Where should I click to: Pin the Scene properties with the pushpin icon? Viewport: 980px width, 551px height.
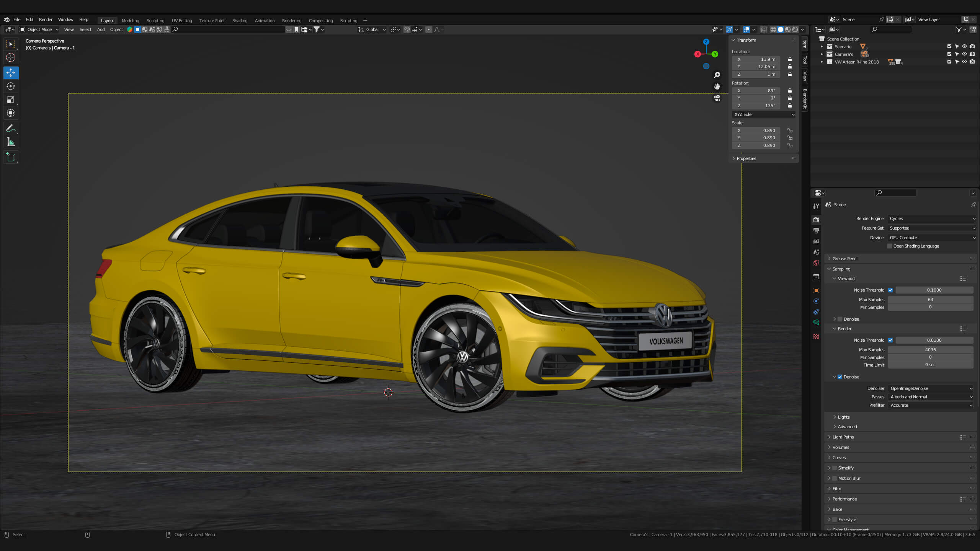click(973, 205)
